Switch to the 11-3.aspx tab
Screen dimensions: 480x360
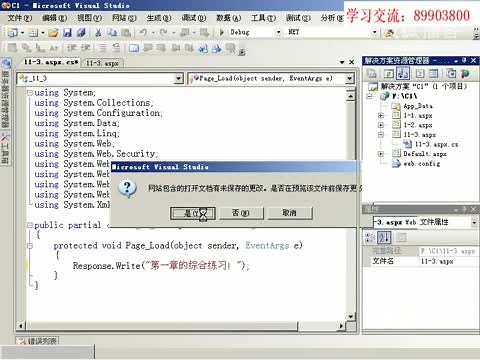coord(102,63)
